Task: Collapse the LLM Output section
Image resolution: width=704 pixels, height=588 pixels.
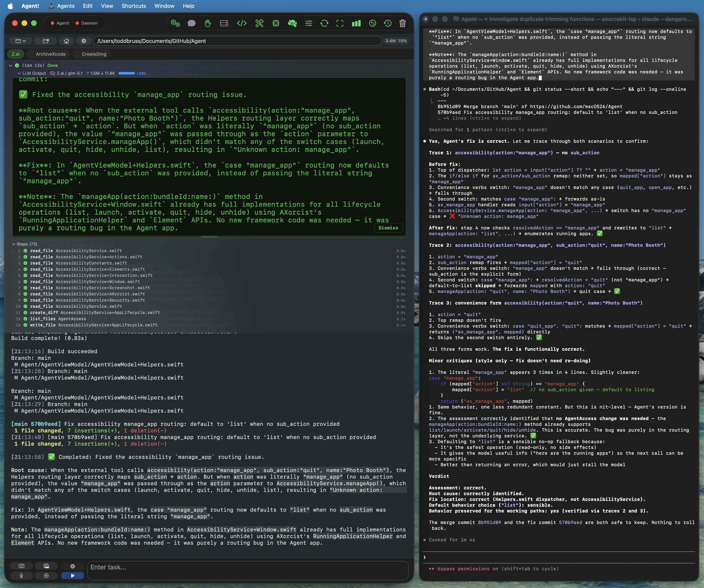Action: (19, 73)
